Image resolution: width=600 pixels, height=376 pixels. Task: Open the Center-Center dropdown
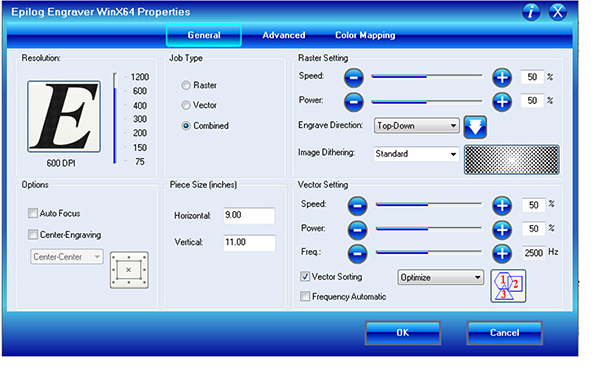coord(67,257)
